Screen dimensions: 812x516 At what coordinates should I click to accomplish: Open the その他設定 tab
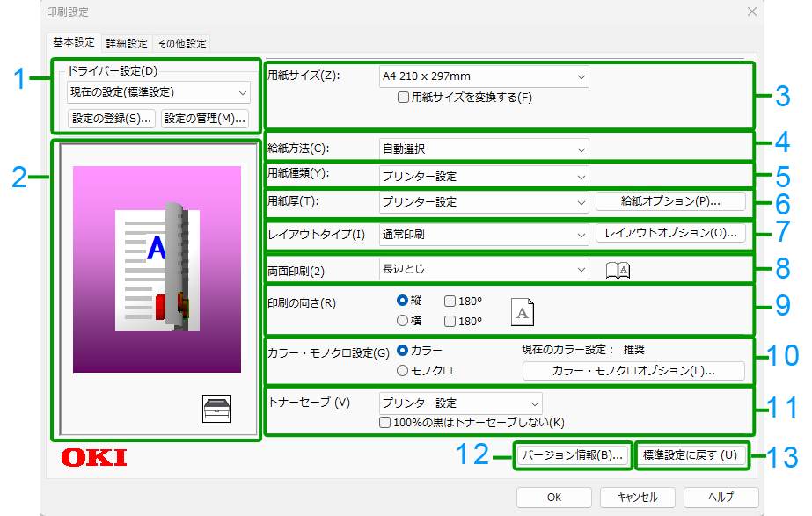182,43
